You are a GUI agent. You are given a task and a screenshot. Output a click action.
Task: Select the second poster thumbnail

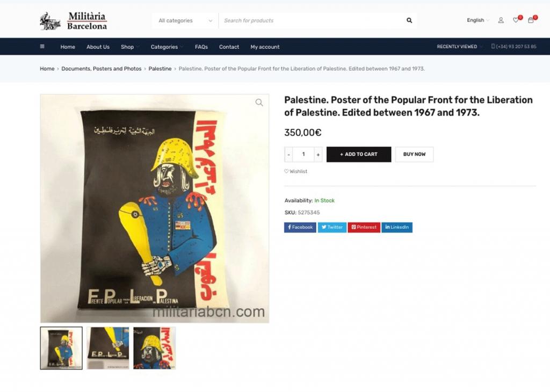107,348
